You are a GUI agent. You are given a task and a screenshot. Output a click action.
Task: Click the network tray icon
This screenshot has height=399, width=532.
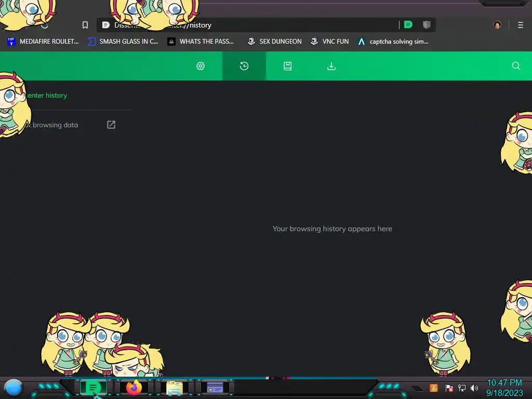[462, 388]
